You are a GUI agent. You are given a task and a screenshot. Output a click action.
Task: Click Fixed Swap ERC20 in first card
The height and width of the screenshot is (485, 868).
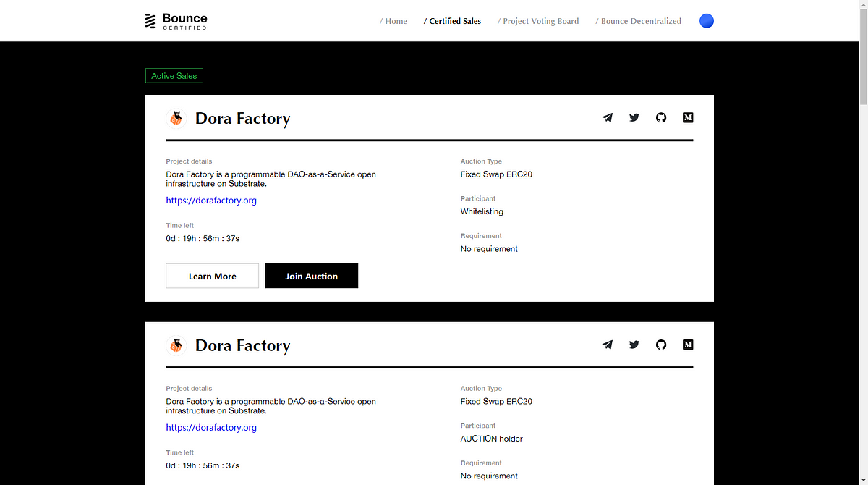pyautogui.click(x=496, y=174)
